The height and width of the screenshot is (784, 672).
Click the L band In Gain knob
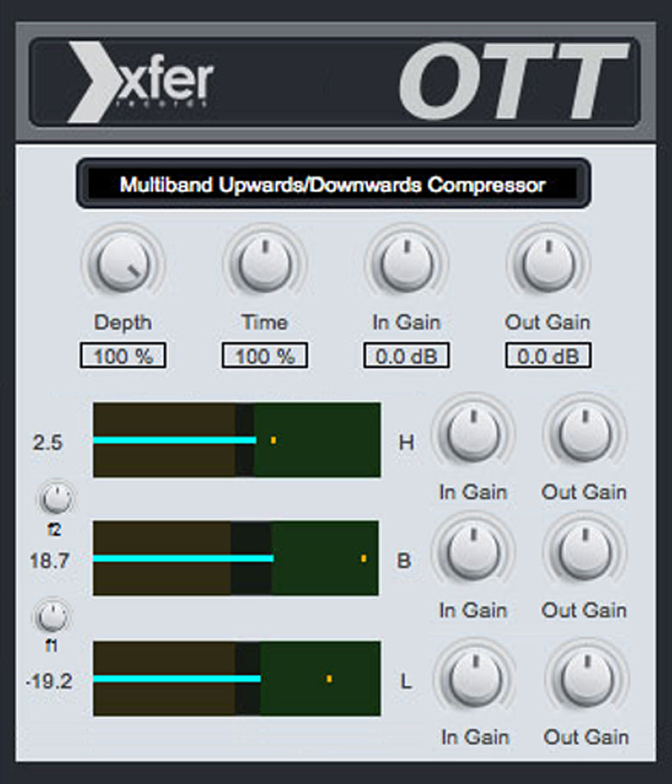[x=475, y=679]
